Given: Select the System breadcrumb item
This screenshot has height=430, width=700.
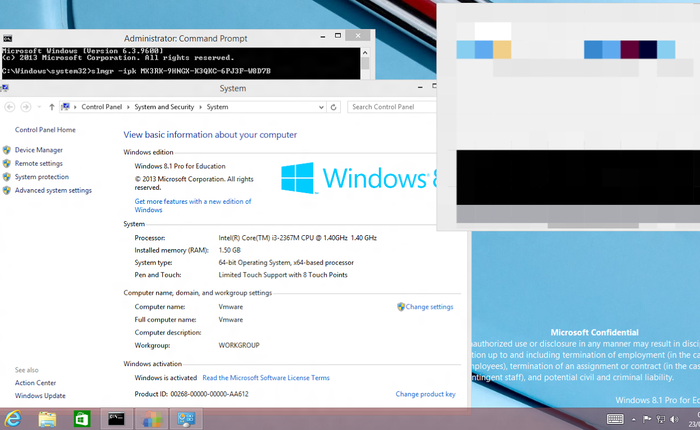Looking at the screenshot, I should 217,107.
